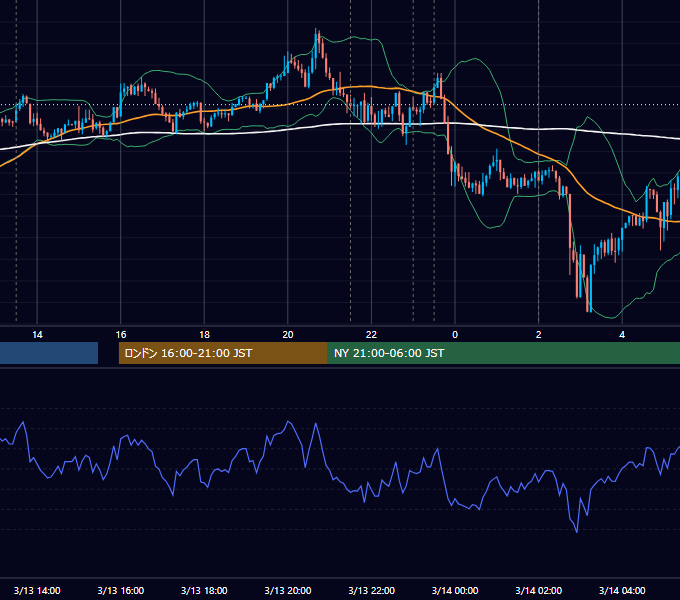Click the hour label 2 on price chart axis

pyautogui.click(x=539, y=335)
